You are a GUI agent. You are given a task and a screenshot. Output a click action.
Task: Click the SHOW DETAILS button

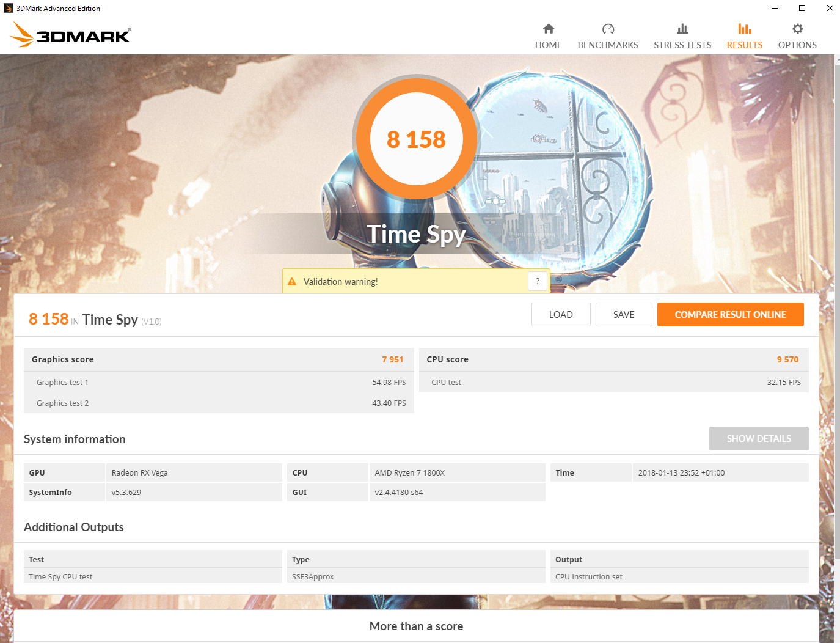click(759, 439)
